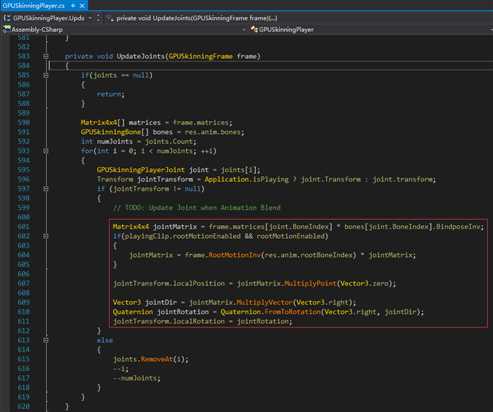Open the UpdateJoints member dropdown
Image resolution: width=493 pixels, height=412 pixels.
click(197, 18)
